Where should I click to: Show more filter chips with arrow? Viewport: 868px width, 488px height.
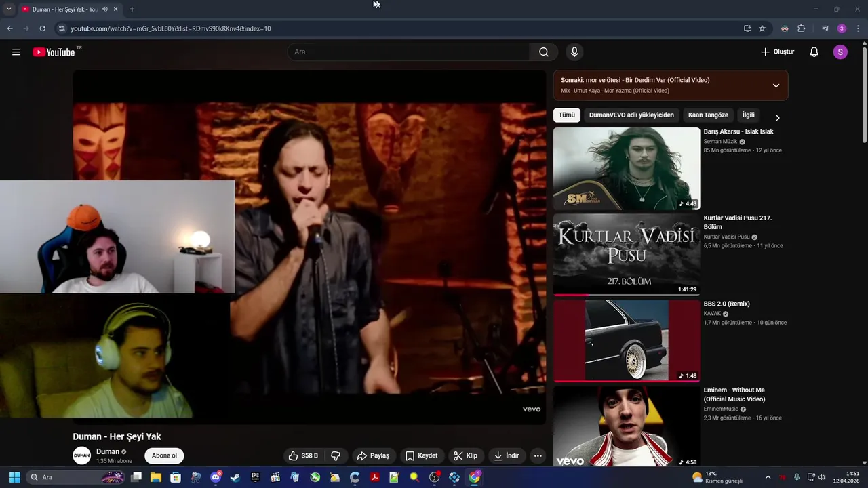tap(777, 117)
